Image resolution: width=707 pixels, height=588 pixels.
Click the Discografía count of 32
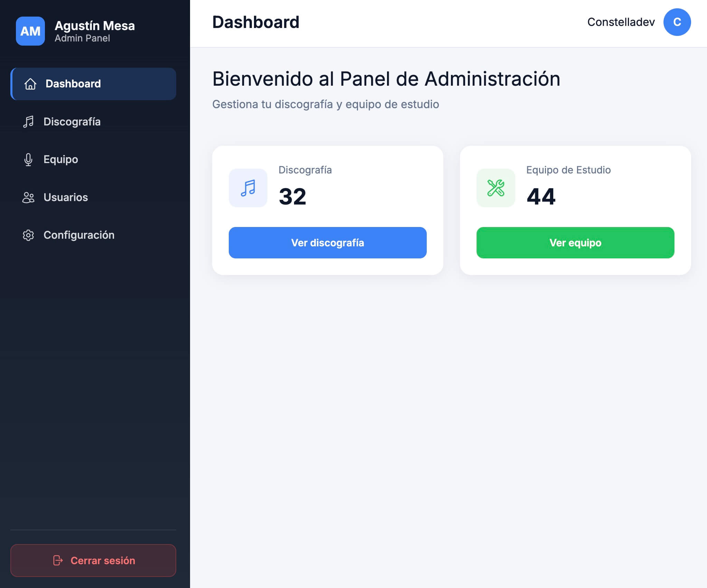point(293,196)
